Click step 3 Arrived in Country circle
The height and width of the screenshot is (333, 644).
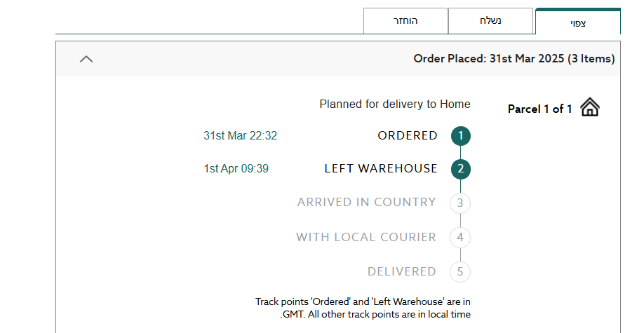coord(460,203)
